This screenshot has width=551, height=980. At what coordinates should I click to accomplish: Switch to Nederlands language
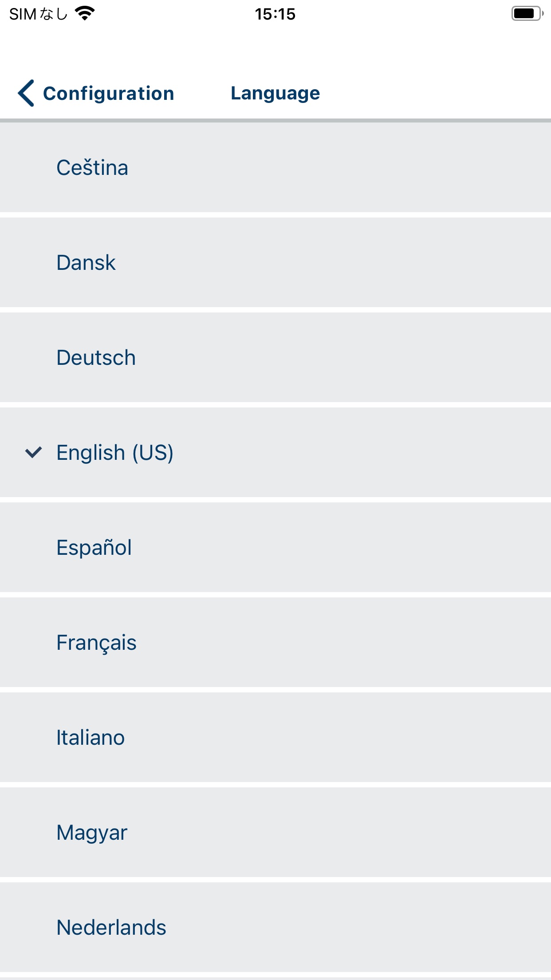tap(275, 927)
